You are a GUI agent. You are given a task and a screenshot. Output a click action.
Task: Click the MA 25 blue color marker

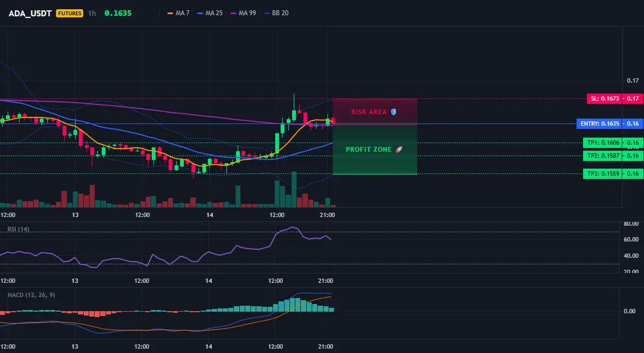pyautogui.click(x=200, y=13)
